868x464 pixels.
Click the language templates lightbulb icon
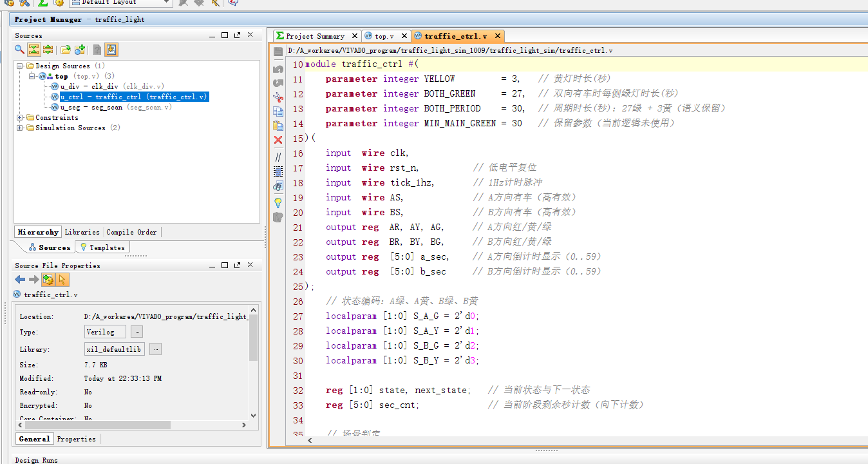click(x=278, y=202)
